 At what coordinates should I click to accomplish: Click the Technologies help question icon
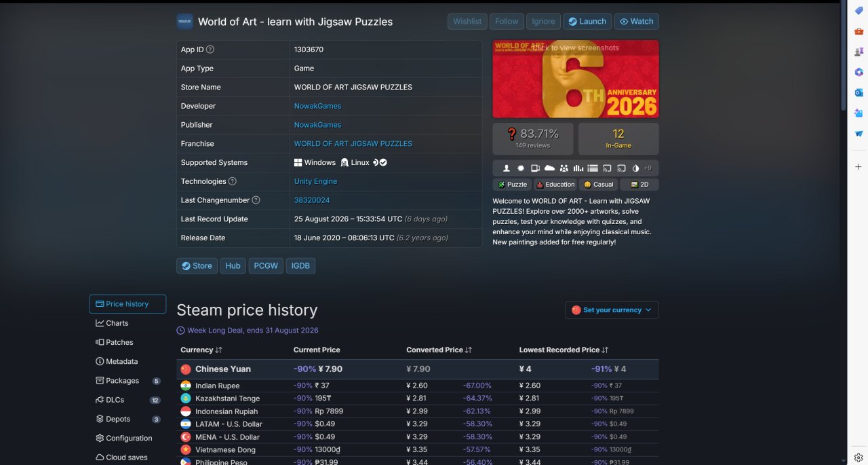[233, 181]
